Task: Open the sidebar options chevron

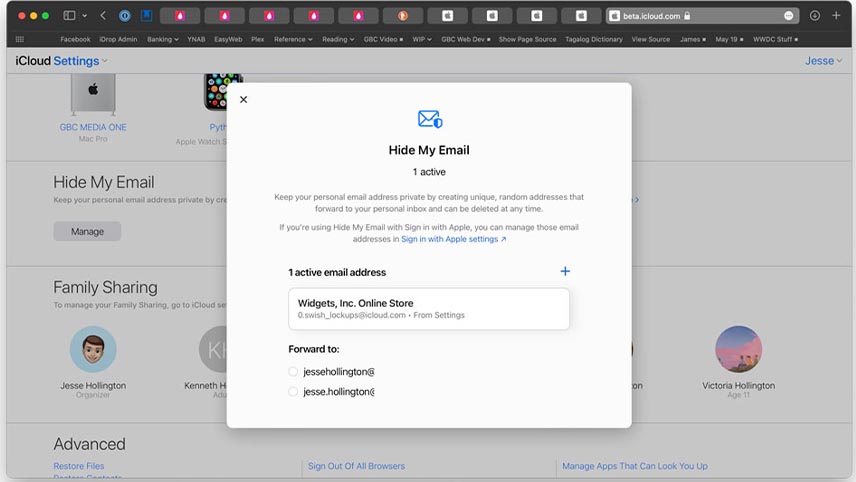Action: coord(85,16)
